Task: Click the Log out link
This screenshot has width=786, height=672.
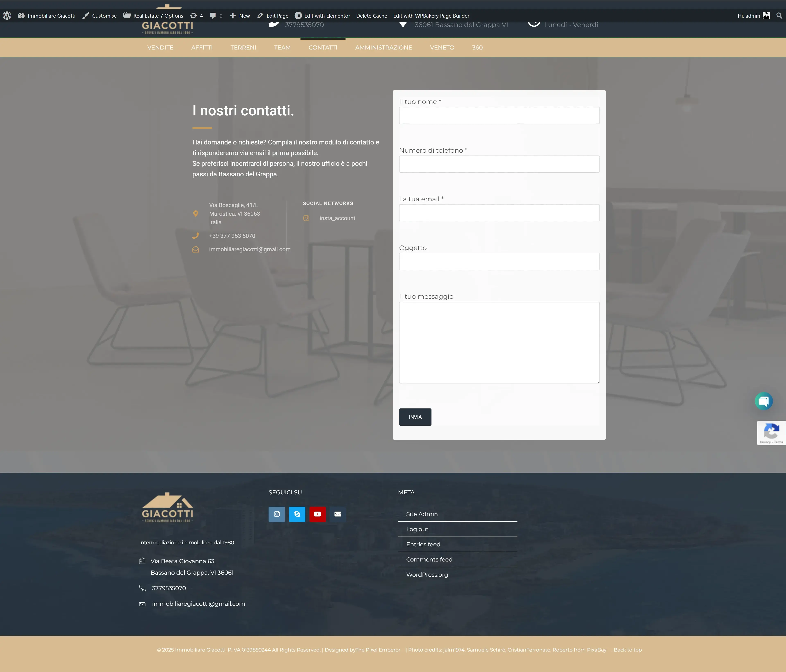Action: point(417,529)
